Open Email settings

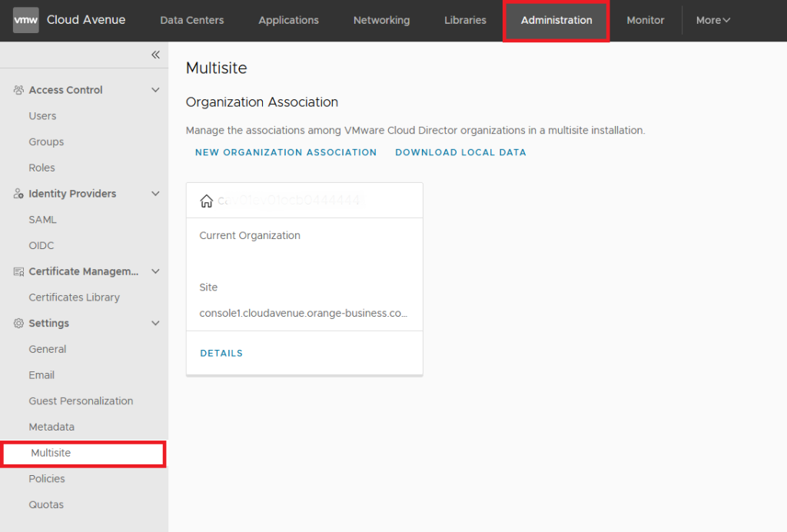pyautogui.click(x=42, y=375)
